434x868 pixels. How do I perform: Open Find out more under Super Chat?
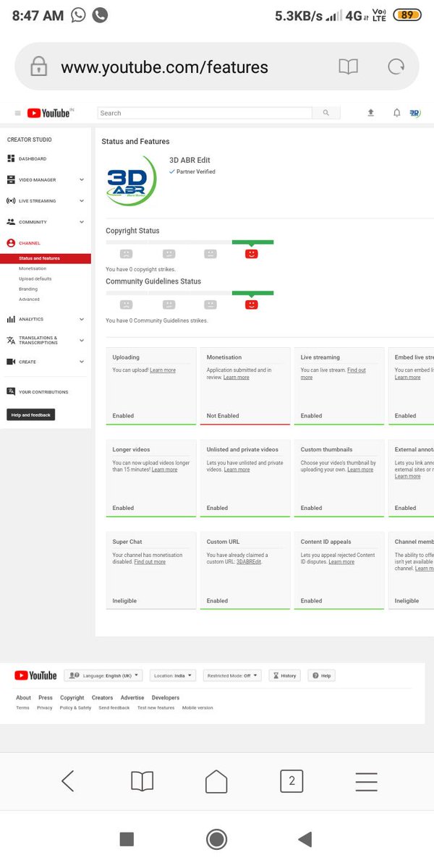[x=150, y=562]
